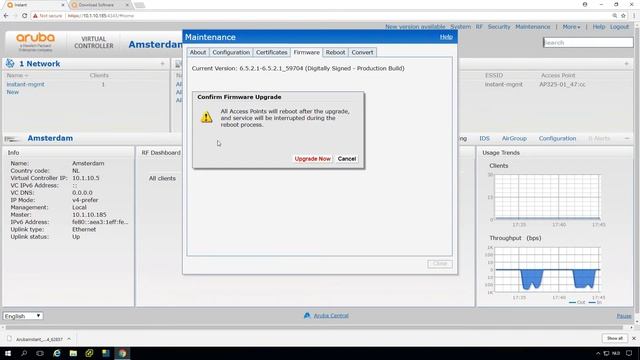Image resolution: width=640 pixels, height=360 pixels.
Task: Open the About tab in Maintenance
Action: point(198,52)
